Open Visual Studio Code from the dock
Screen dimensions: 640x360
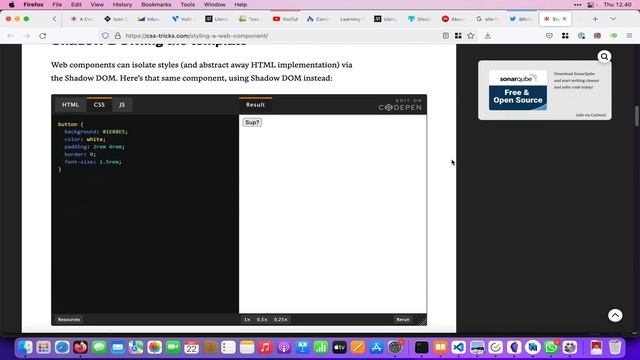click(459, 347)
